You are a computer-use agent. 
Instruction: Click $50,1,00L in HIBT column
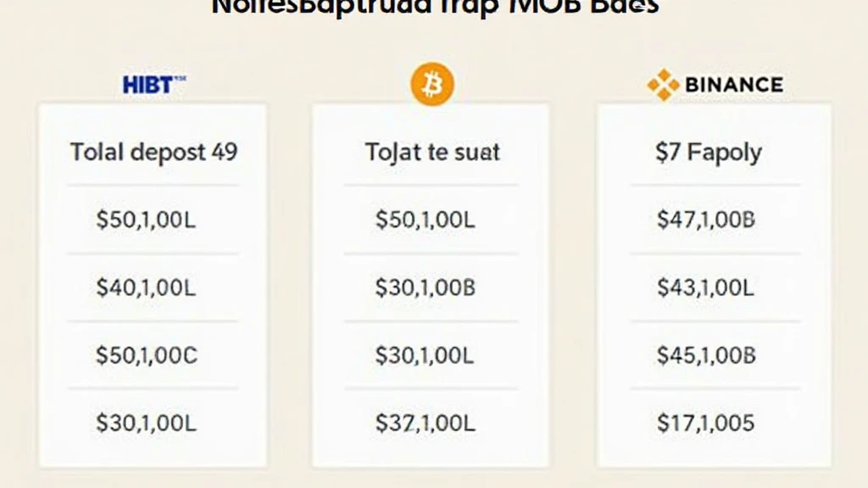[146, 220]
